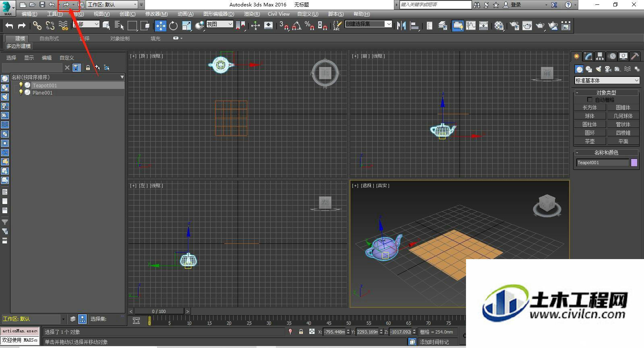Viewport: 644px width, 348px height.
Task: Toggle the Percent Snap button
Action: 309,26
